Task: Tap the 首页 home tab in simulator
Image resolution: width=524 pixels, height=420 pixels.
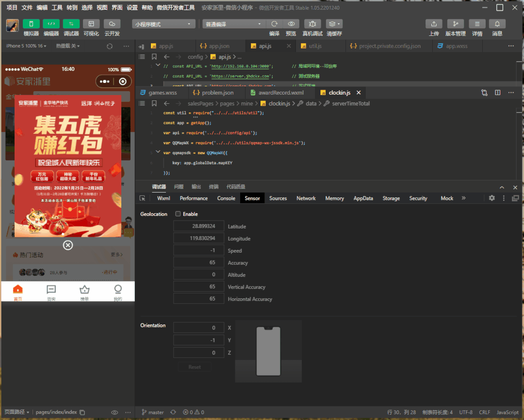Action: (18, 292)
